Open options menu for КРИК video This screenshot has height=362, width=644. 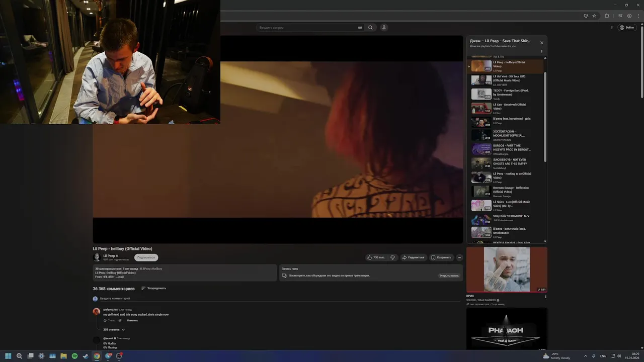point(545,297)
